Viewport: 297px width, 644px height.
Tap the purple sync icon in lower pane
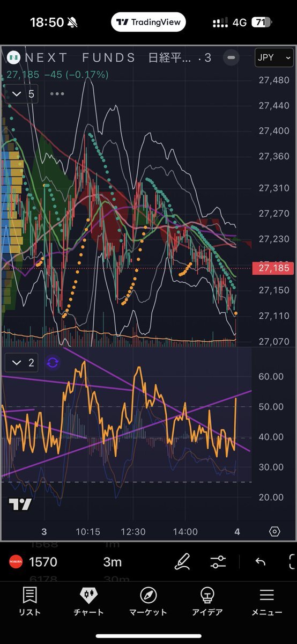53,363
